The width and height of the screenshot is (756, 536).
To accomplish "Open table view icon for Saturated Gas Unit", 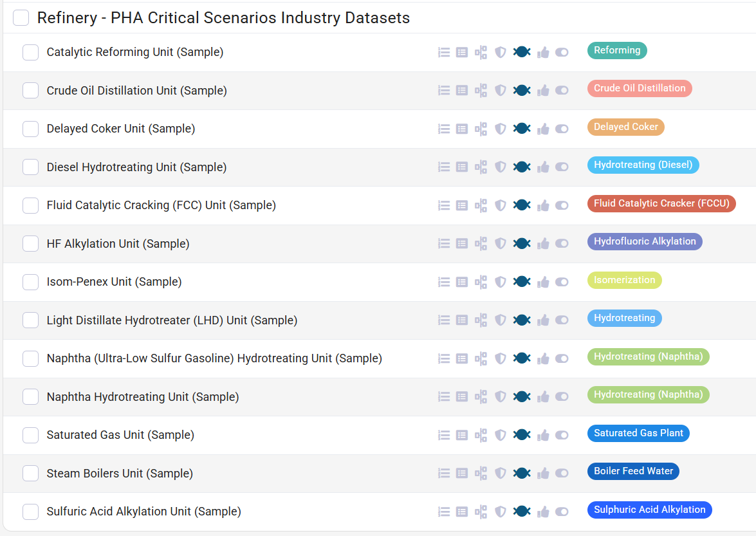I will tap(461, 434).
